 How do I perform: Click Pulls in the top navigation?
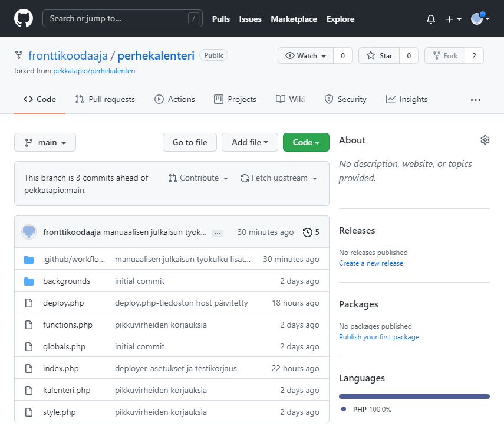pos(221,19)
